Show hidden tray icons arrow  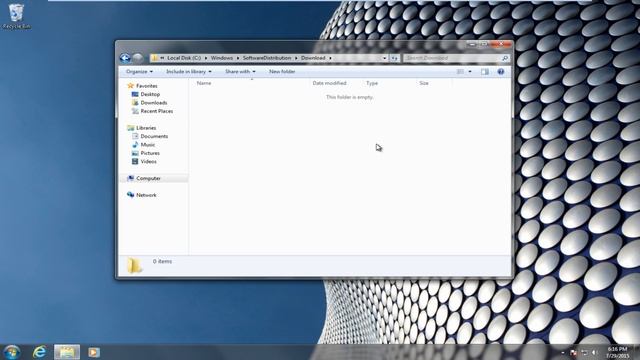(x=562, y=352)
